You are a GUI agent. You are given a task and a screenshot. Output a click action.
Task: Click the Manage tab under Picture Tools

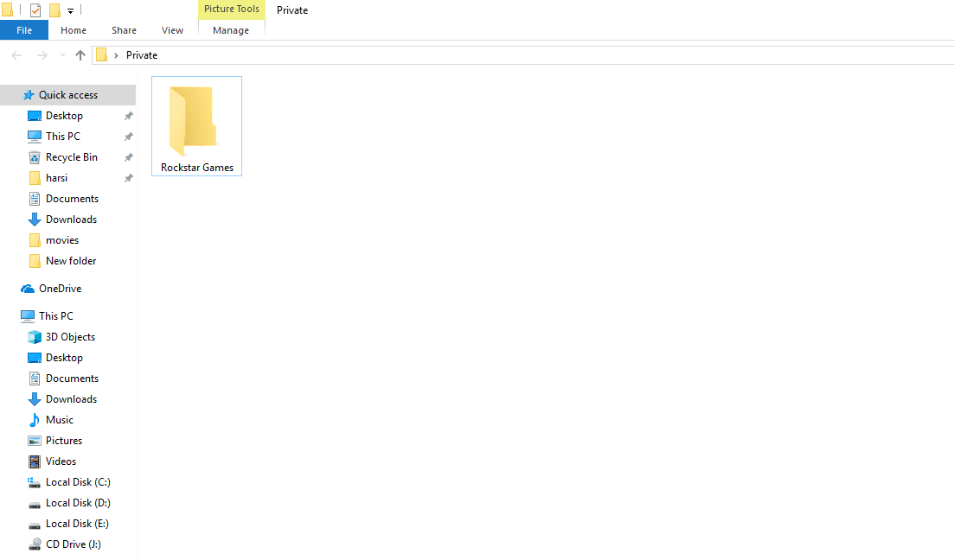click(x=230, y=29)
